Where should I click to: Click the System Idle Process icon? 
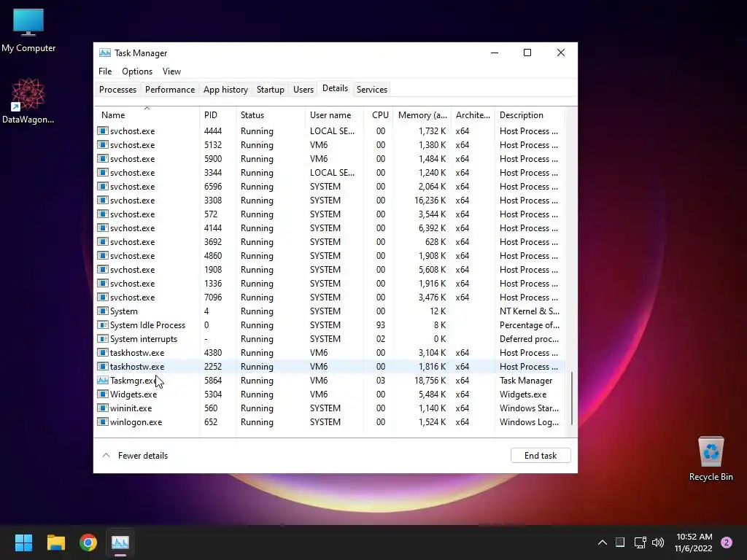(x=102, y=324)
